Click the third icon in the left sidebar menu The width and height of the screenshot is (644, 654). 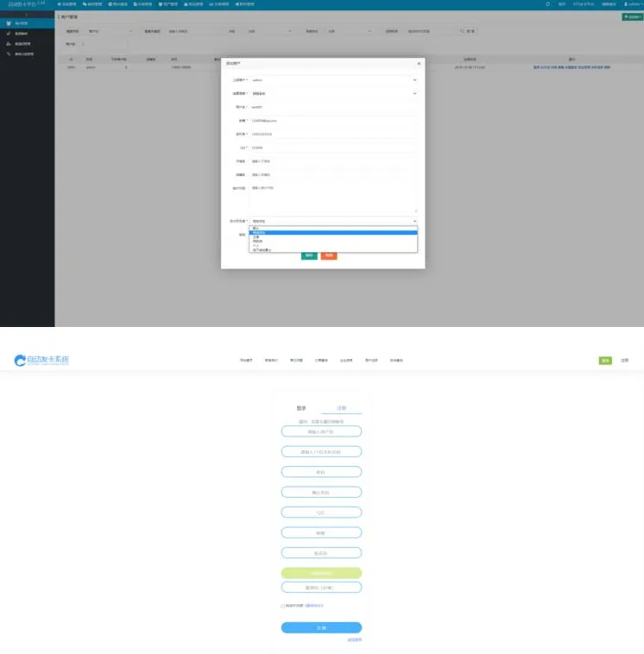point(8,43)
